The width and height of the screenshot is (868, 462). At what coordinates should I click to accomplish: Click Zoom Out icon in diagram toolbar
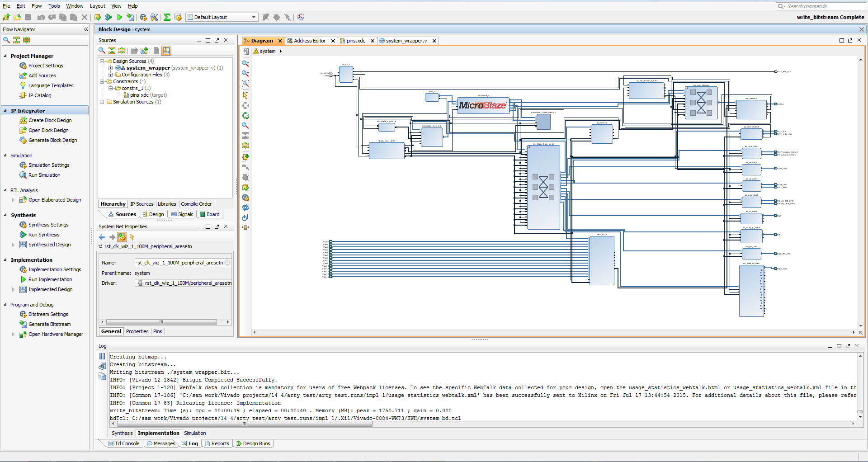tap(245, 73)
